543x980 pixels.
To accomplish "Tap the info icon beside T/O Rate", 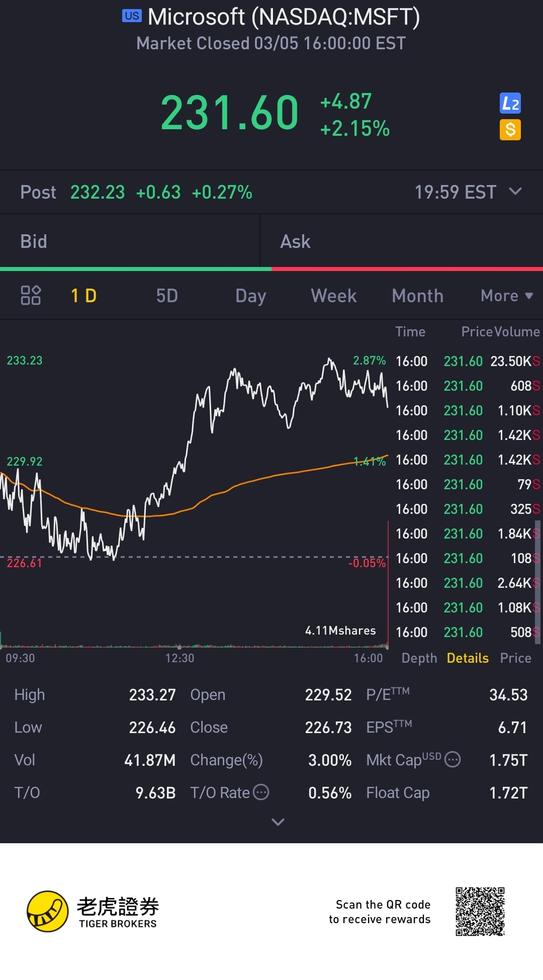I will tap(261, 792).
